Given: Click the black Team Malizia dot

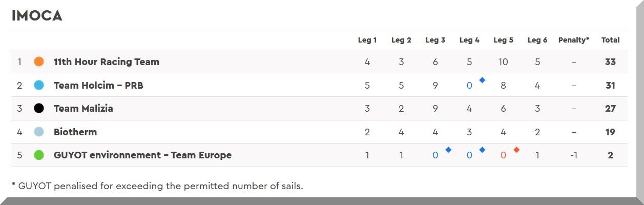Looking at the screenshot, I should pos(38,109).
